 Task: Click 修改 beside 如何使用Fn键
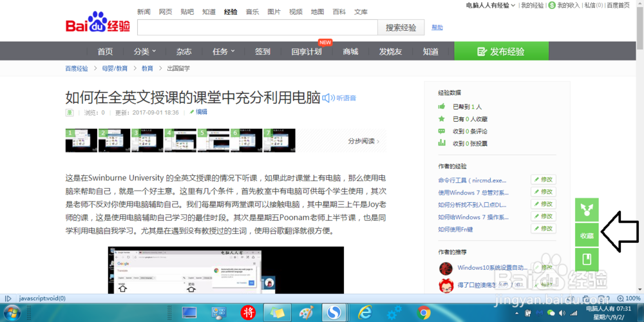click(x=544, y=229)
